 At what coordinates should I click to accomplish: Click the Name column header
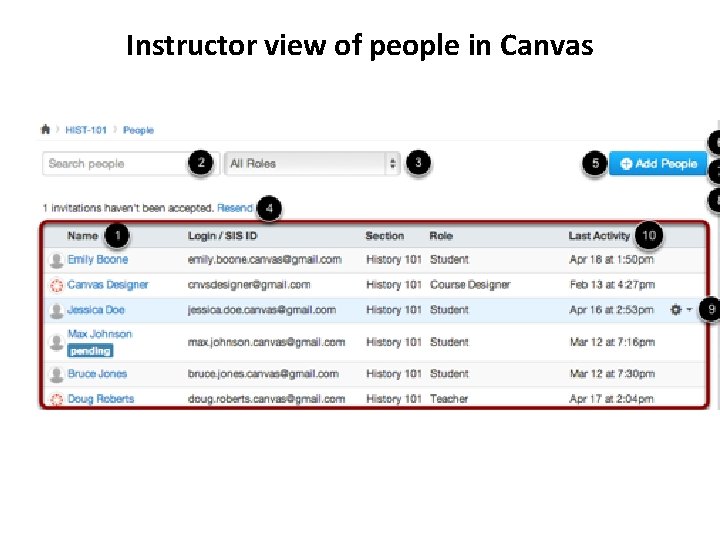(83, 236)
